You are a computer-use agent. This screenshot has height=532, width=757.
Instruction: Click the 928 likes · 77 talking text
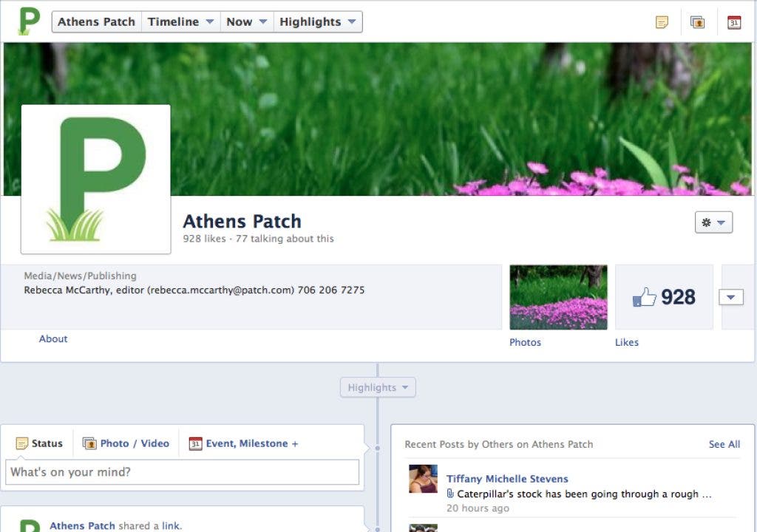tap(258, 239)
